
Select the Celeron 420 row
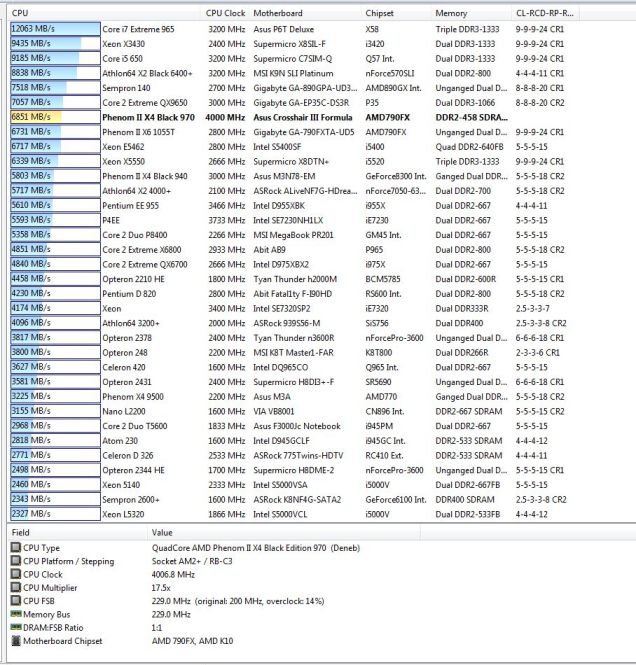[295, 367]
